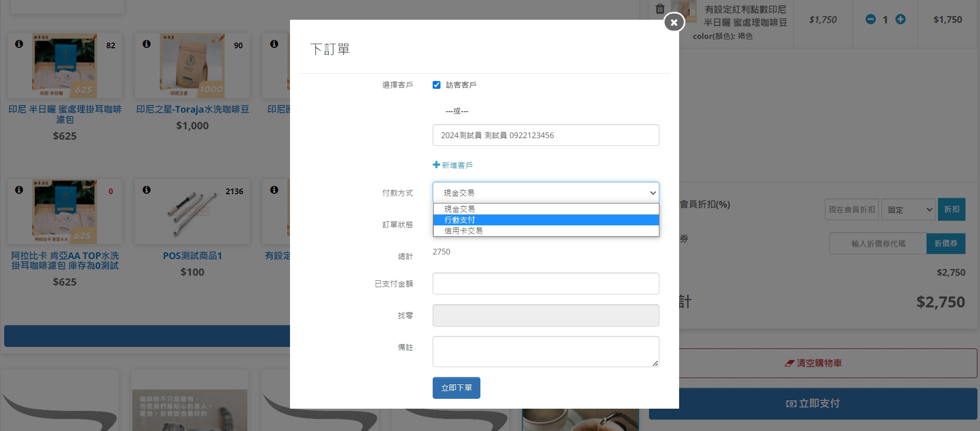980x431 pixels.
Task: Click the 找零 change amount field
Action: coord(546,315)
